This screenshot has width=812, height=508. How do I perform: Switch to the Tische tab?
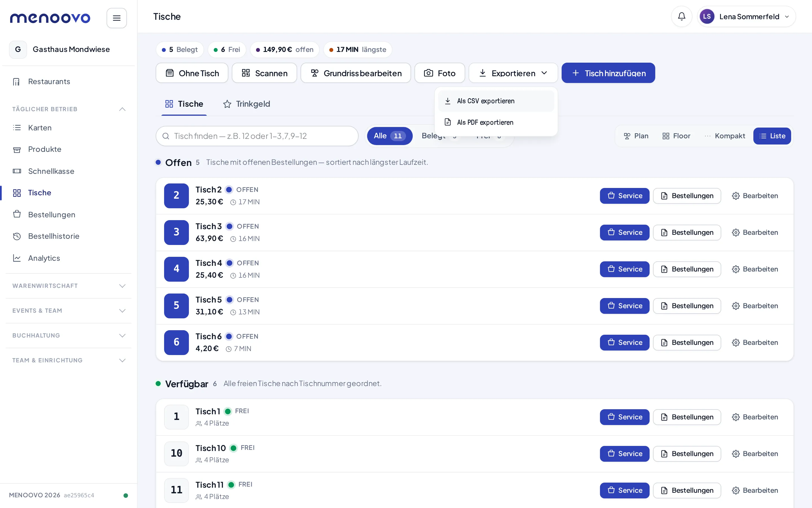click(184, 104)
